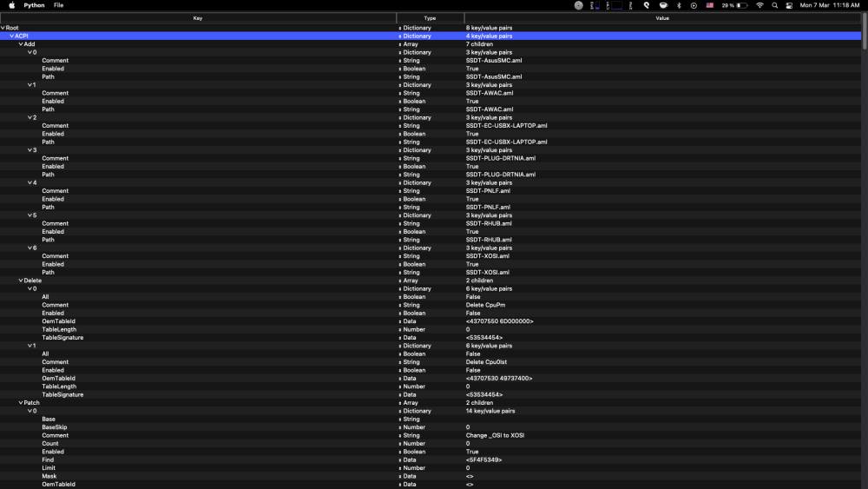This screenshot has width=868, height=489.
Task: Click the coffee cup icon in menu bar
Action: 663,5
